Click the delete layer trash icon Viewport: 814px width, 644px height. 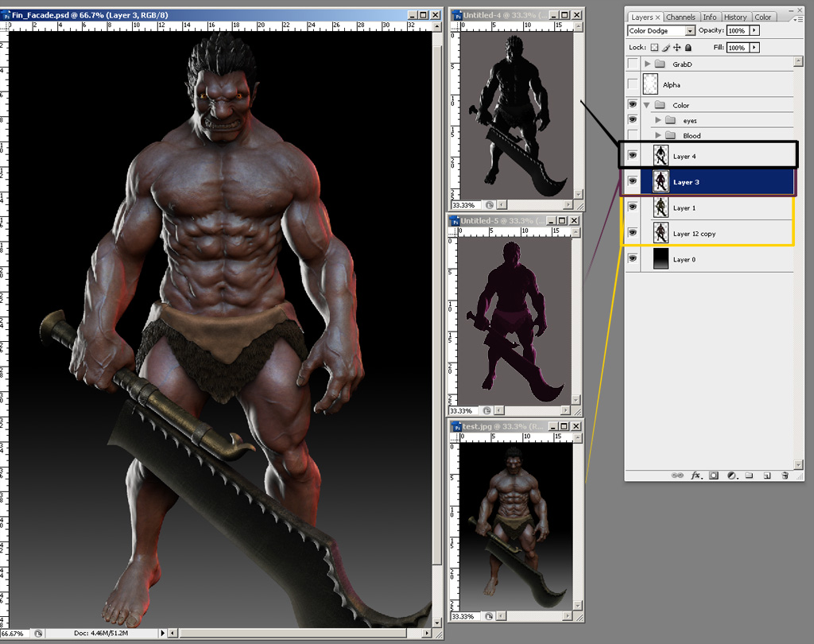pos(785,475)
